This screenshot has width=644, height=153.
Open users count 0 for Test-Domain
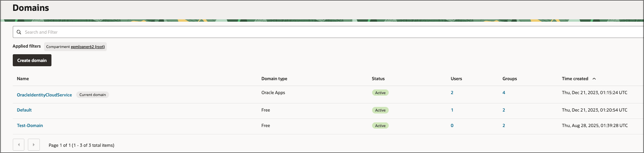click(452, 125)
